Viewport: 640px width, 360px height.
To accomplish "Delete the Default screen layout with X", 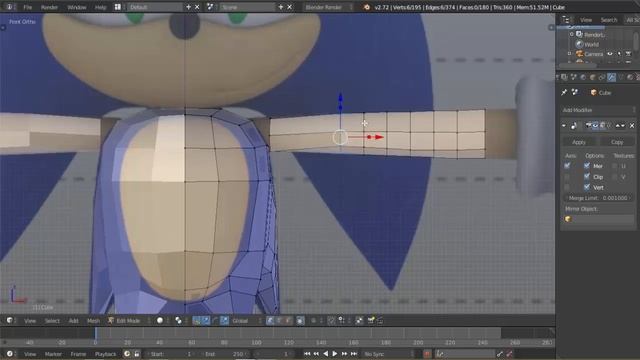I will (x=197, y=7).
